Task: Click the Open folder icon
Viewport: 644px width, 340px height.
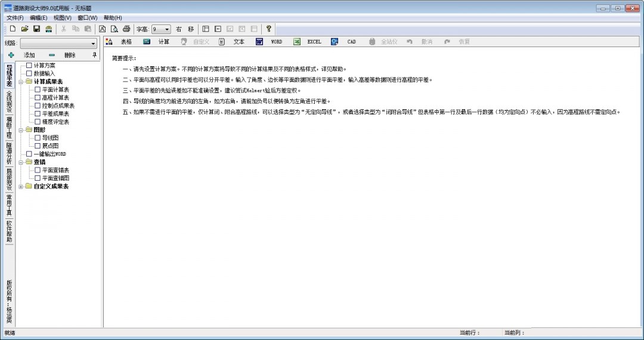Action: (24, 29)
